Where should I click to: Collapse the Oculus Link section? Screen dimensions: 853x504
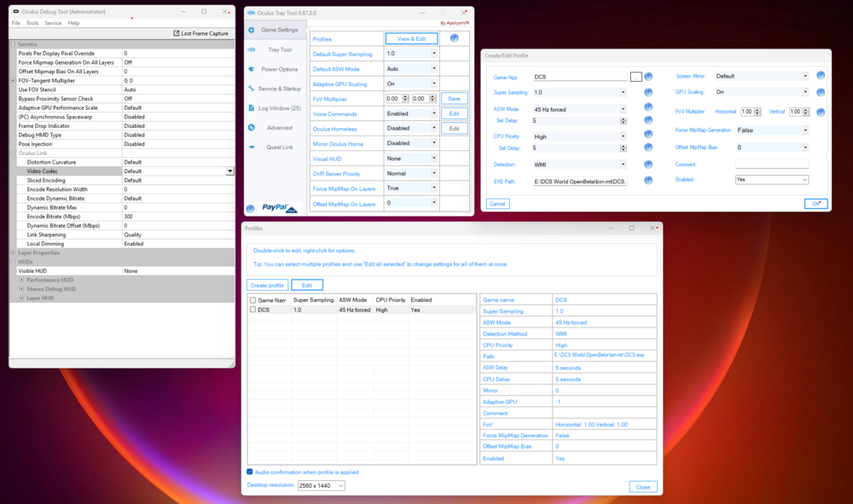13,154
